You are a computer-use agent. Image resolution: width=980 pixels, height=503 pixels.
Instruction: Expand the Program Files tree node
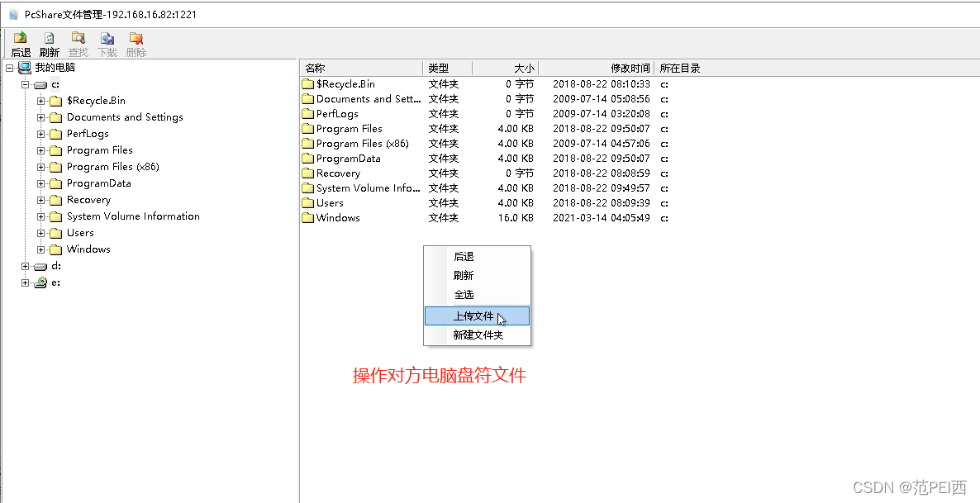[x=41, y=149]
